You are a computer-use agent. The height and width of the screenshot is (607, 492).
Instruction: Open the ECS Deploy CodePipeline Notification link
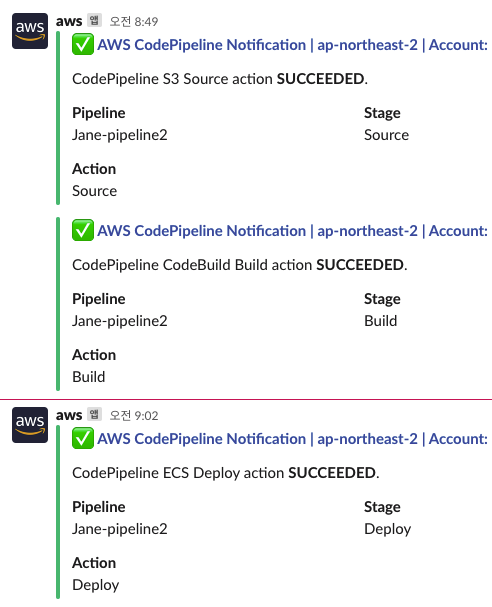point(292,439)
